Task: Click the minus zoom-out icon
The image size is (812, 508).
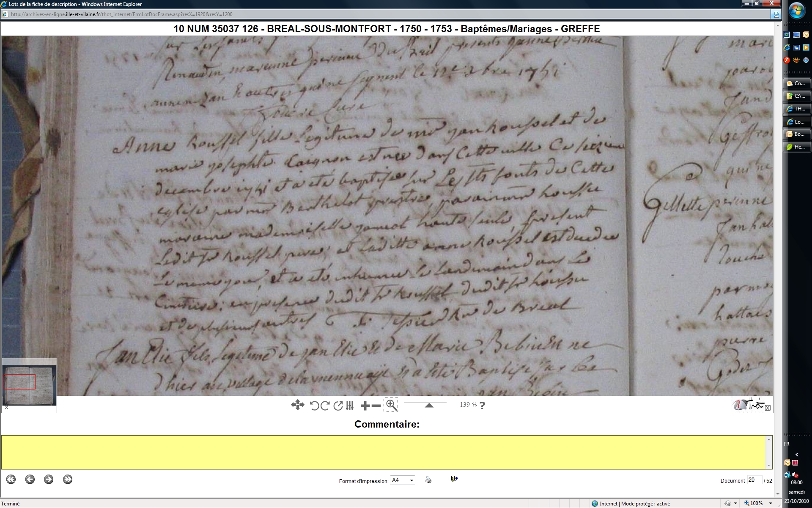Action: tap(376, 406)
